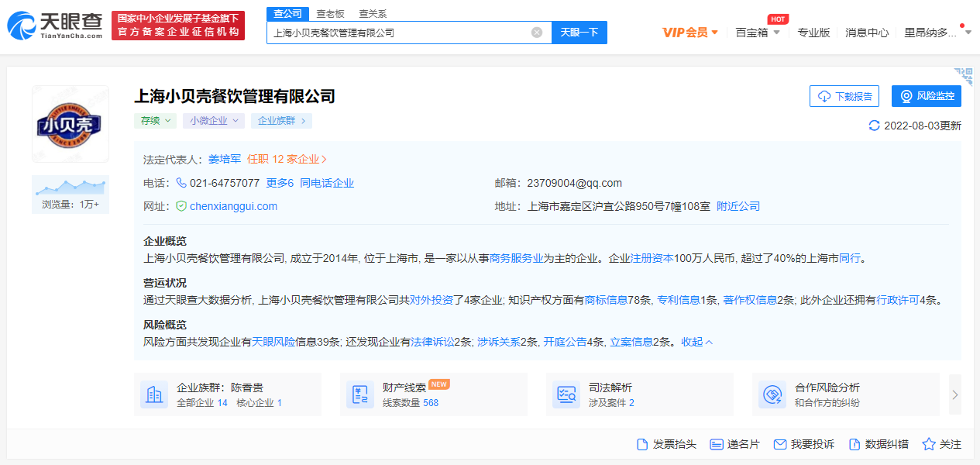Image resolution: width=980 pixels, height=465 pixels.
Task: Click the 专利信息 link
Action: (x=679, y=300)
